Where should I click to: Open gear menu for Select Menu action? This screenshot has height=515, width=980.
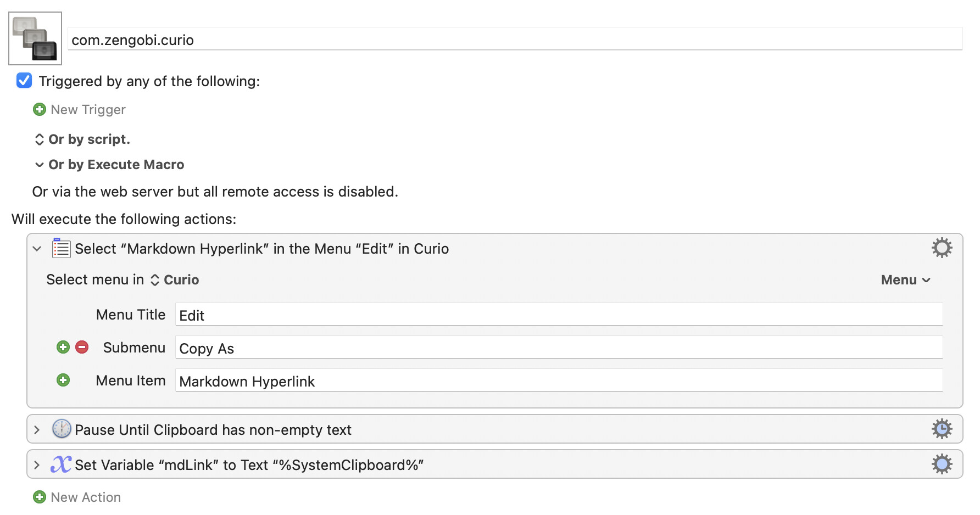[942, 248]
